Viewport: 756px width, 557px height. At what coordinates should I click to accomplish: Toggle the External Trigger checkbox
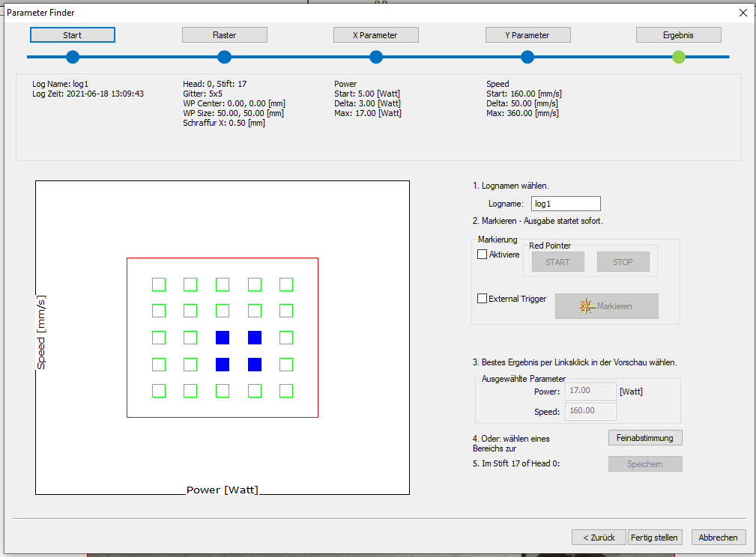tap(482, 299)
